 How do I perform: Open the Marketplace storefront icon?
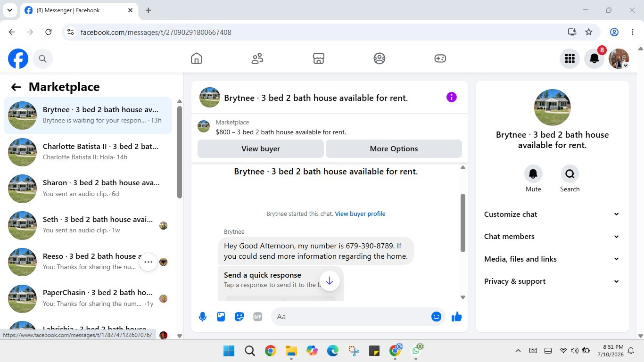point(319,58)
